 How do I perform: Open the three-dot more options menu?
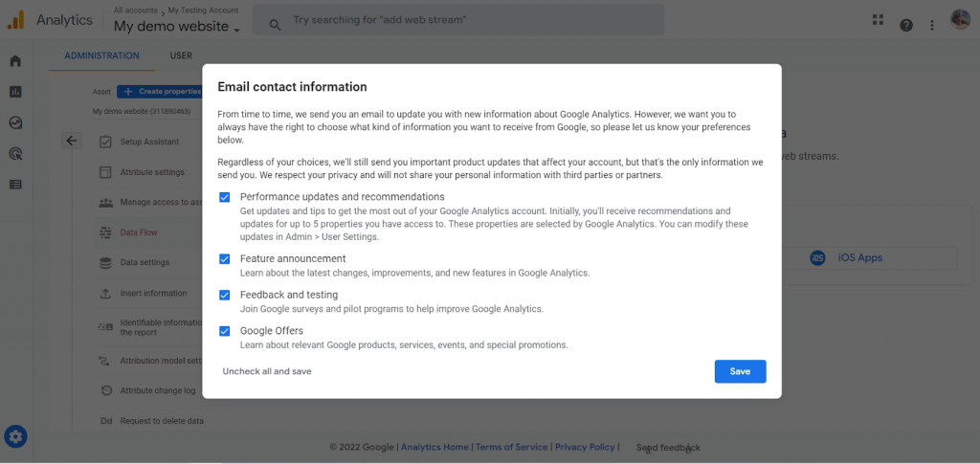tap(932, 25)
